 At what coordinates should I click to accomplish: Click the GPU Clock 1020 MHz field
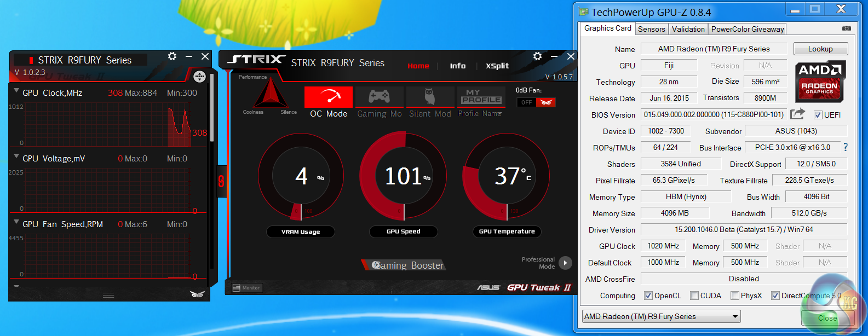663,246
